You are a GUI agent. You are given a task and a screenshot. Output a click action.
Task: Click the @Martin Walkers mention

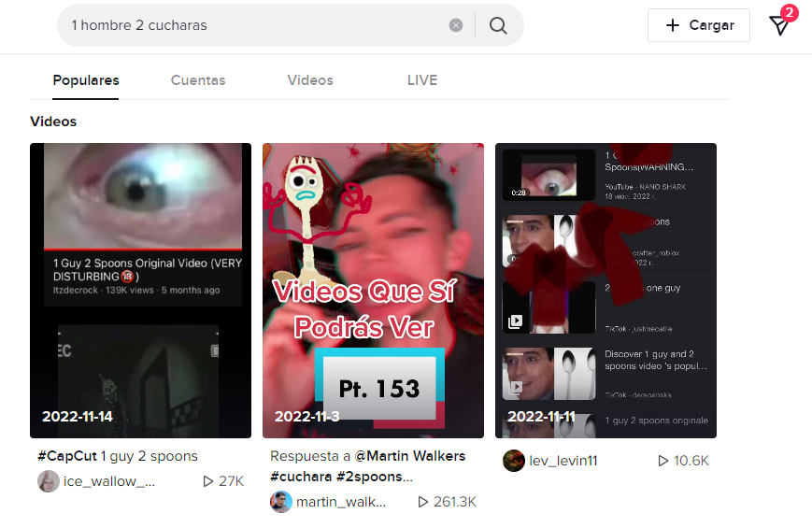pyautogui.click(x=409, y=456)
